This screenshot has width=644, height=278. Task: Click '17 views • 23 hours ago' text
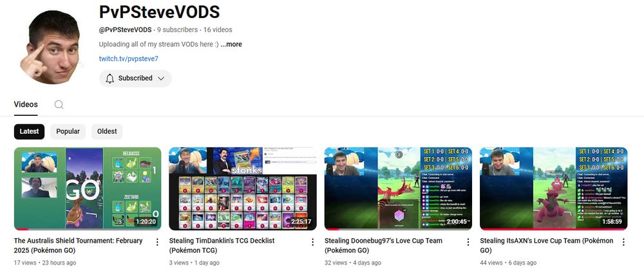point(45,263)
